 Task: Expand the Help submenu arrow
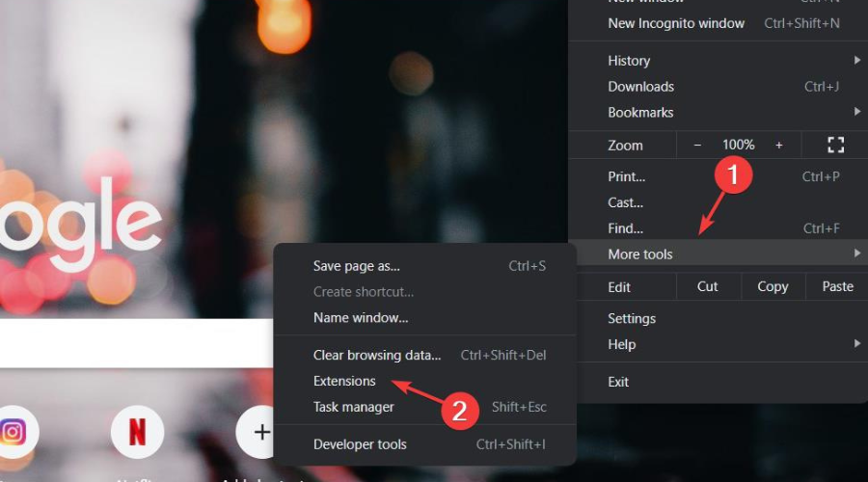pos(857,343)
